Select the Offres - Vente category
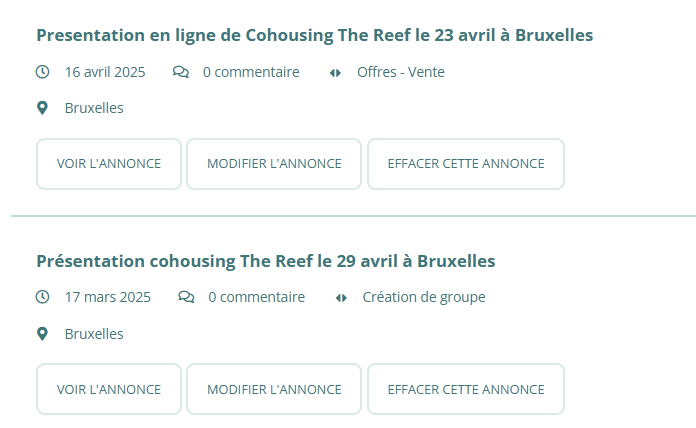This screenshot has width=696, height=428. point(401,72)
